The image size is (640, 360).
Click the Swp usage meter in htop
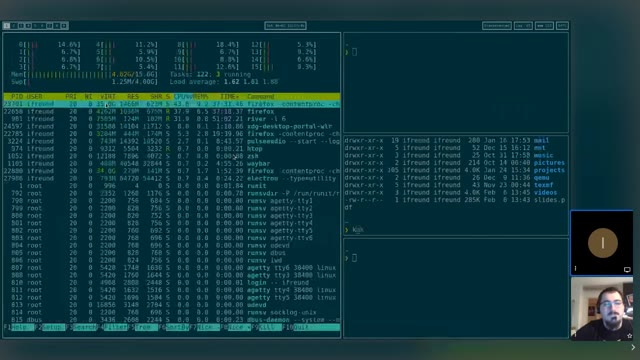(84, 82)
